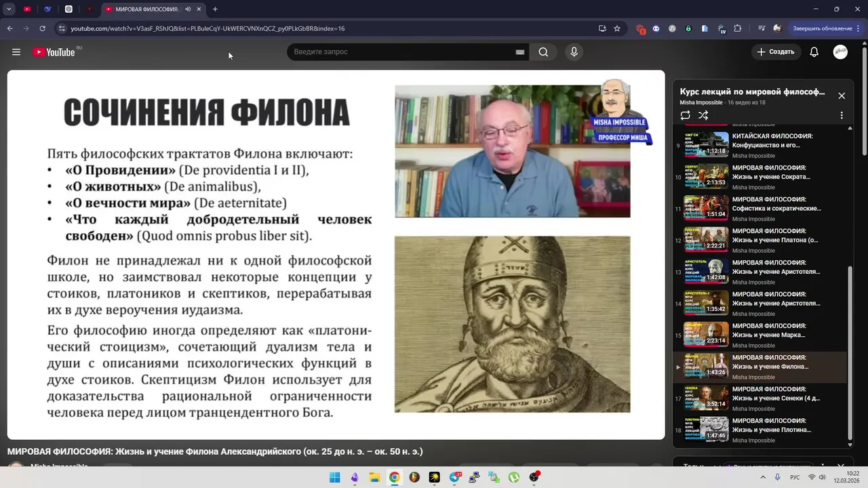Click the YouTube search magnifier button

tap(543, 52)
